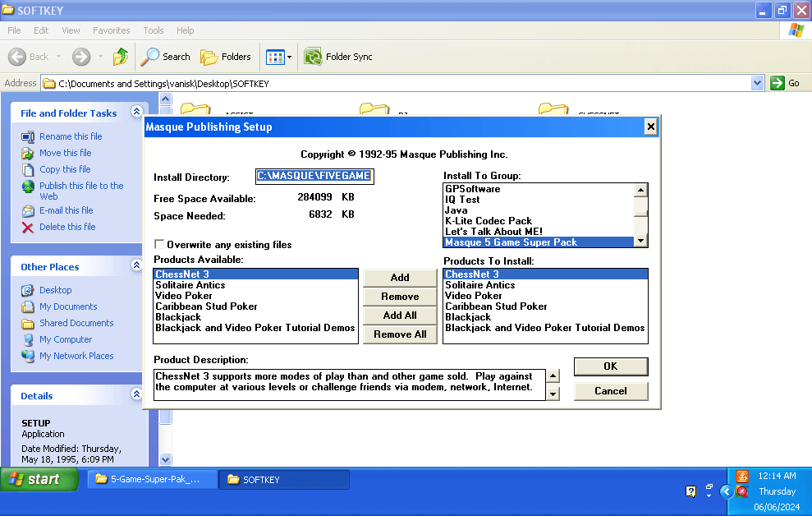Go up one folder level
The image size is (812, 516).
(121, 57)
